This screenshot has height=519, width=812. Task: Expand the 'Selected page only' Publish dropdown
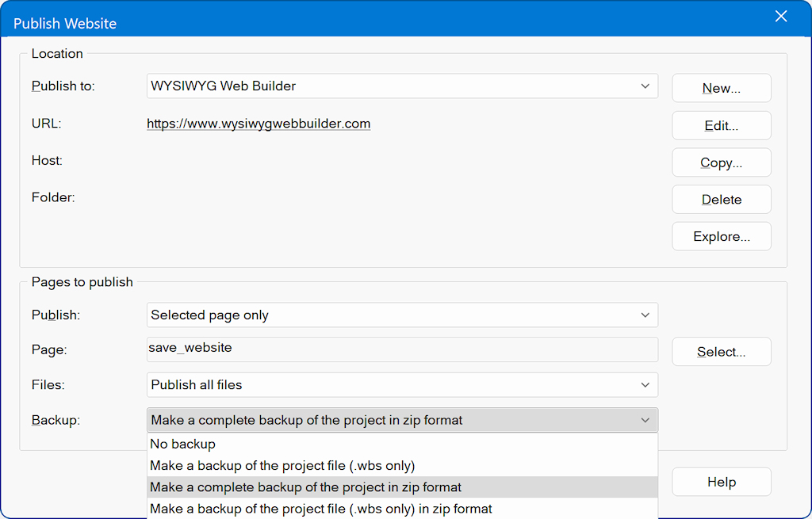pyautogui.click(x=645, y=315)
